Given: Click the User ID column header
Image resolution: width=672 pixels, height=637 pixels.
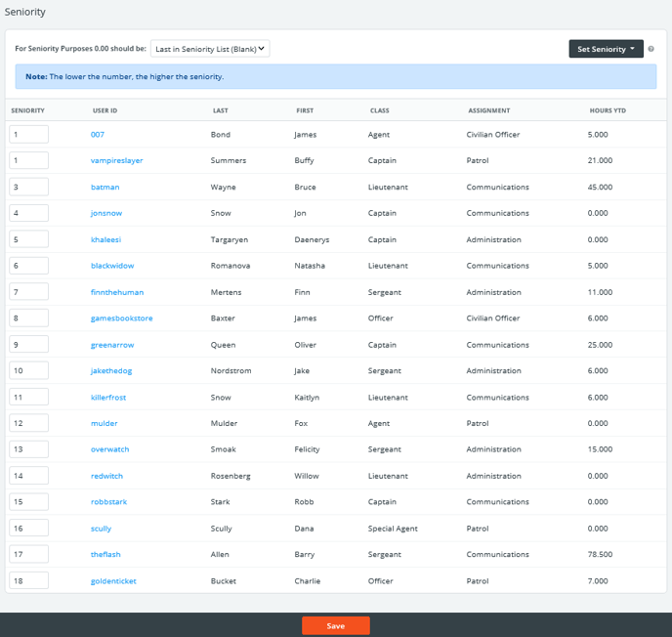Looking at the screenshot, I should (105, 110).
